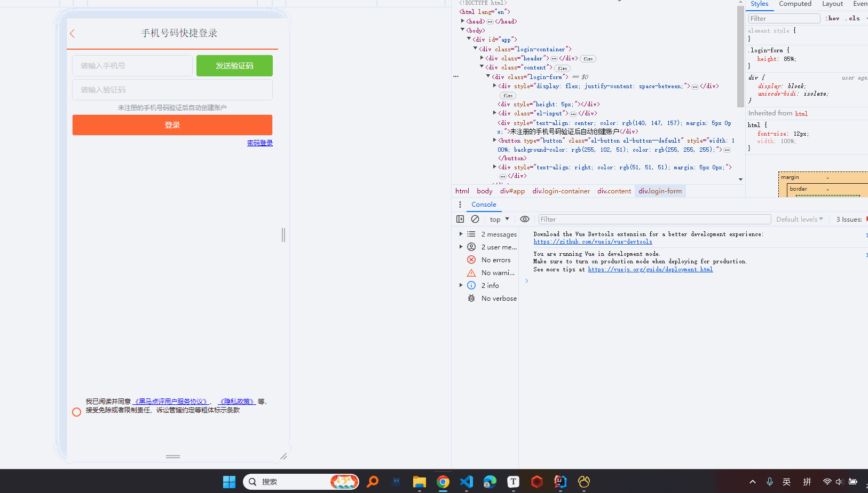
Task: Open the vuejs.org deployment guide link
Action: tap(650, 270)
